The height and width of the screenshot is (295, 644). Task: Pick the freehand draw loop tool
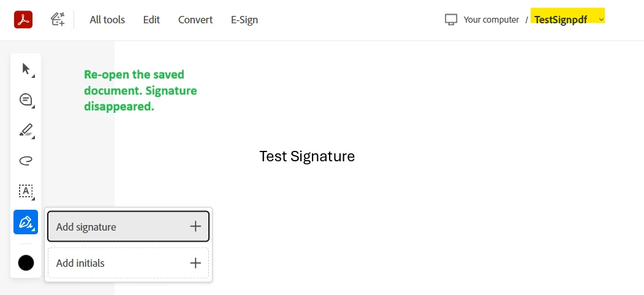pyautogui.click(x=26, y=161)
